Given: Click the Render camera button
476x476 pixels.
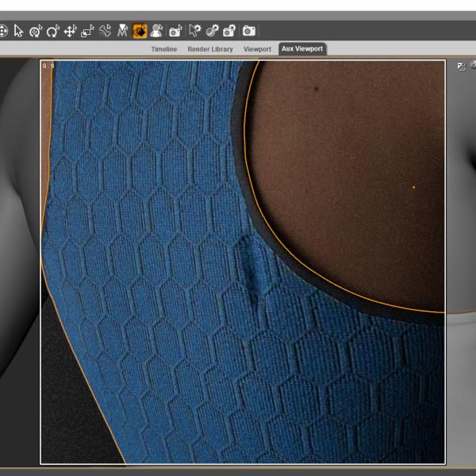Looking at the screenshot, I should click(x=249, y=31).
